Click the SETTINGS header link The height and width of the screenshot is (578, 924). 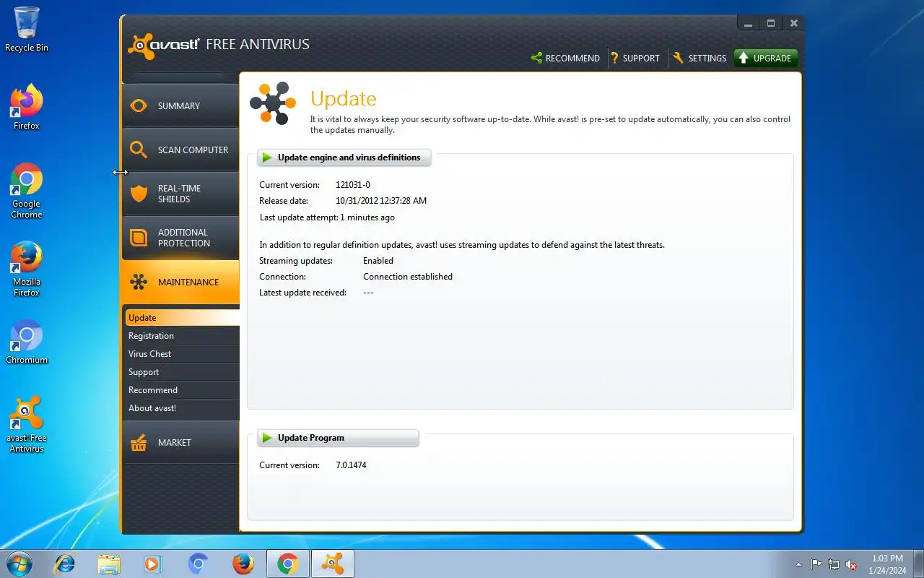click(x=699, y=58)
